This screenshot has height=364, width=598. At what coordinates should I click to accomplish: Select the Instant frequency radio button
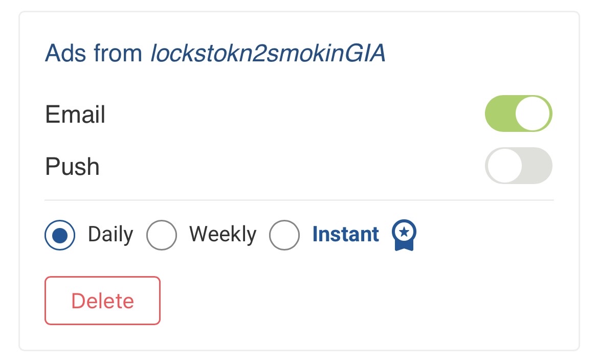pyautogui.click(x=284, y=235)
